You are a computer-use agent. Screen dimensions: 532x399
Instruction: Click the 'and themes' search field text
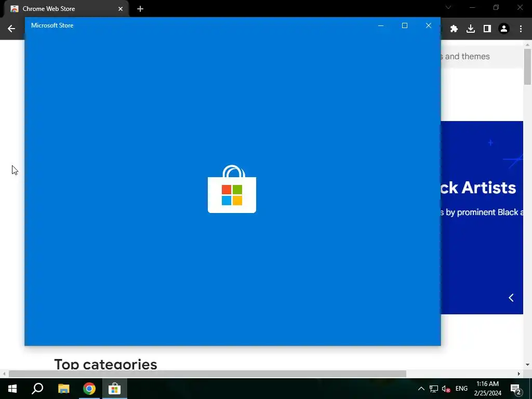467,56
